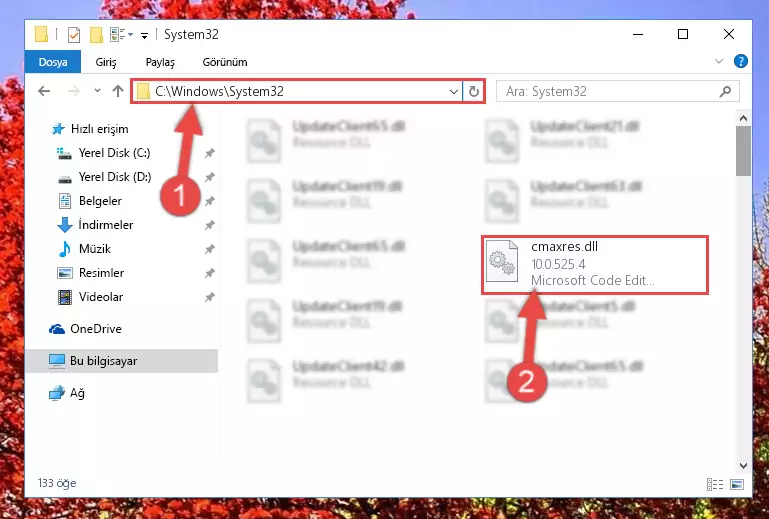This screenshot has height=519, width=769.
Task: Open Videolar folder in sidebar
Action: [90, 297]
